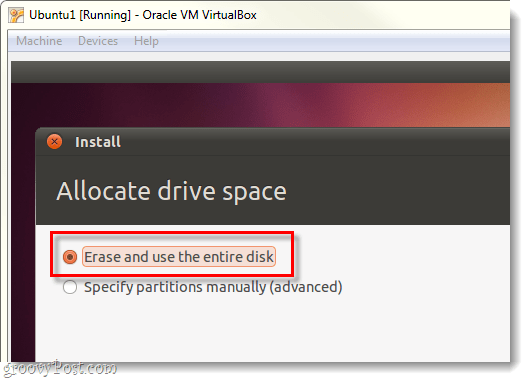
Task: Click the purple desktop strip left of the Install dialog
Action: 23,243
